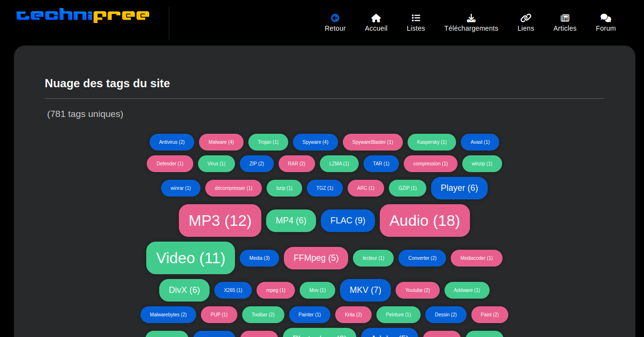644x337 pixels.
Task: Select the Malwarebytes (2) tag
Action: [x=168, y=314]
